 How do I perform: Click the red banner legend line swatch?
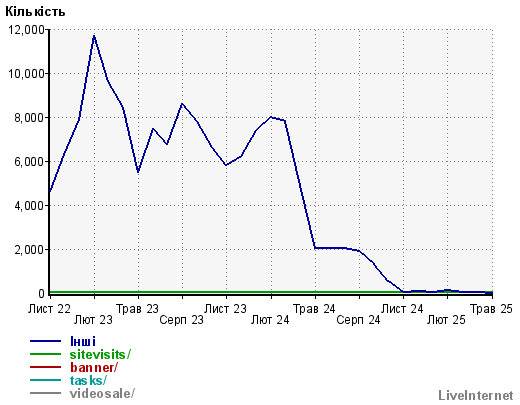pos(45,367)
